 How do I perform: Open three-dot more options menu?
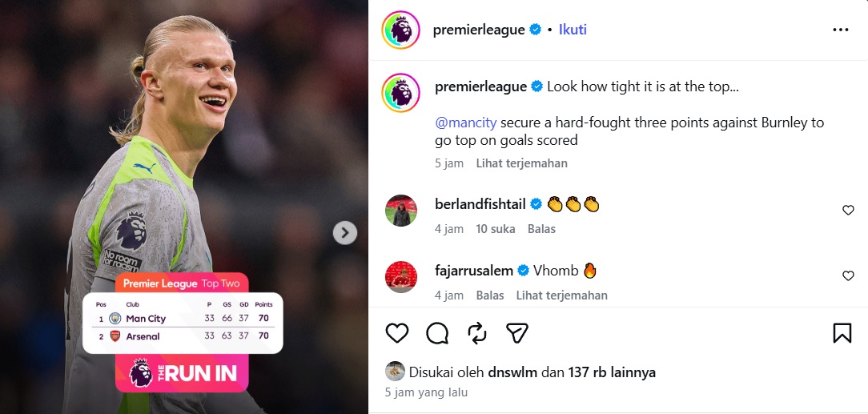(840, 30)
